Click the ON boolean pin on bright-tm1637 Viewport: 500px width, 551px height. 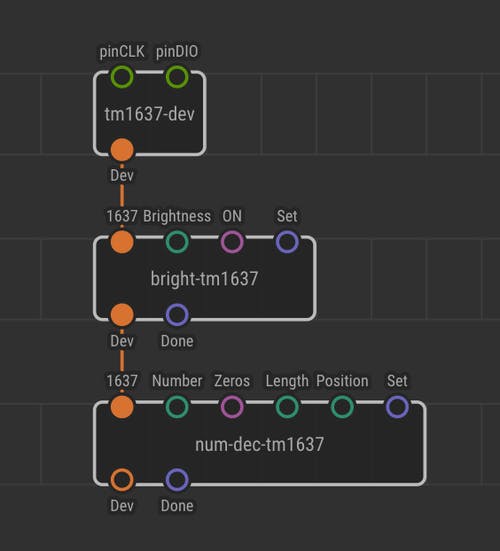[232, 242]
